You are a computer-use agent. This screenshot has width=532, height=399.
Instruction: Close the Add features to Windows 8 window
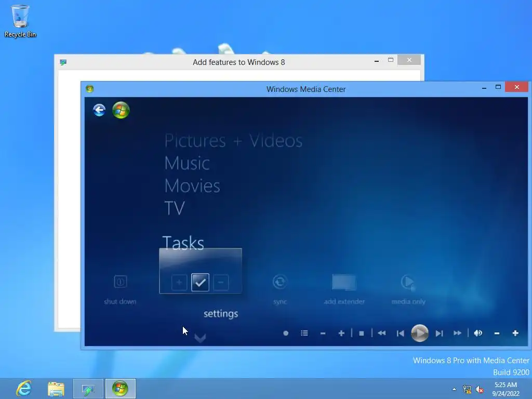pos(409,60)
